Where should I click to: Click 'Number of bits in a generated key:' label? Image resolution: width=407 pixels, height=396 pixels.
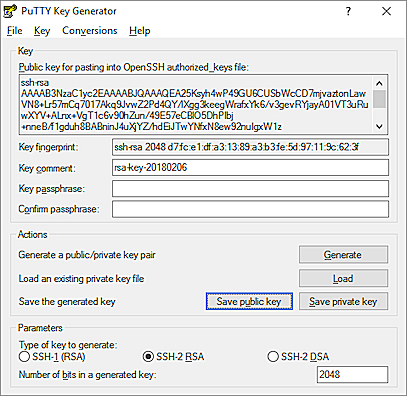(x=87, y=375)
